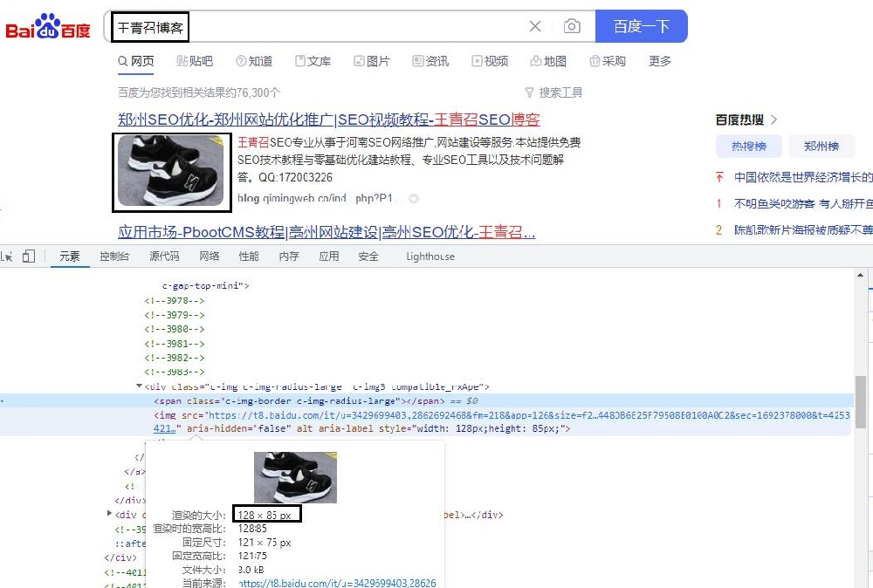Viewport: 873px width, 588px height.
Task: Open the 文库 tab
Action: pos(313,61)
